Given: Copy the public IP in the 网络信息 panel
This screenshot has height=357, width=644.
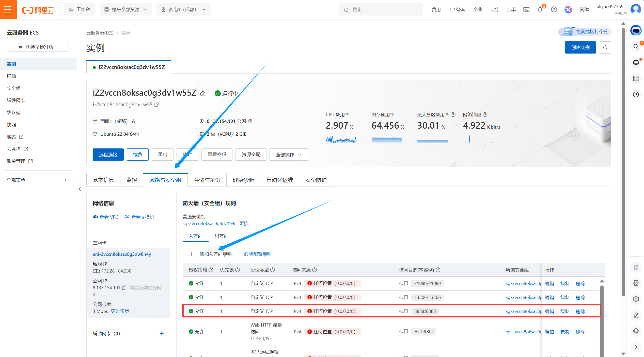Looking at the screenshot, I should pyautogui.click(x=124, y=287).
